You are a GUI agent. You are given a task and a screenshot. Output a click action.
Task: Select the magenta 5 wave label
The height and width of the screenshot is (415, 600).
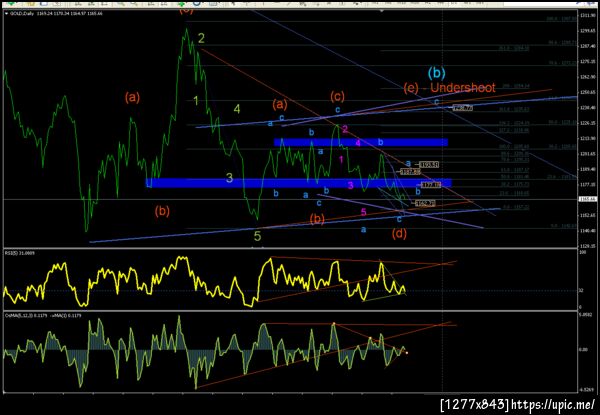click(x=364, y=212)
